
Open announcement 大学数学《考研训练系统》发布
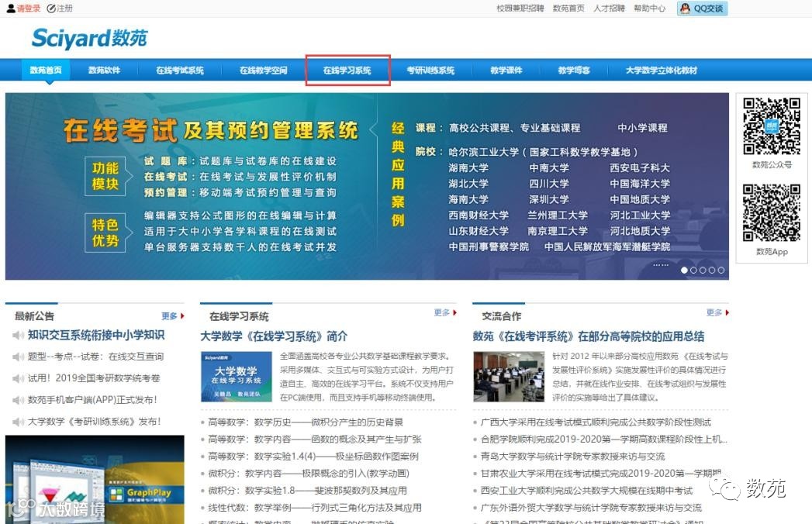pyautogui.click(x=95, y=422)
